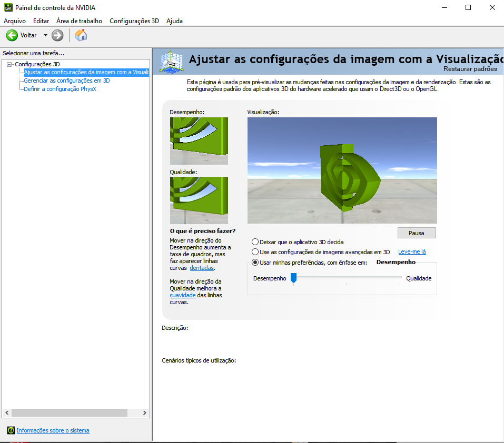Open the dentadas help link
Viewport: 504px width, 443px height.
point(202,268)
